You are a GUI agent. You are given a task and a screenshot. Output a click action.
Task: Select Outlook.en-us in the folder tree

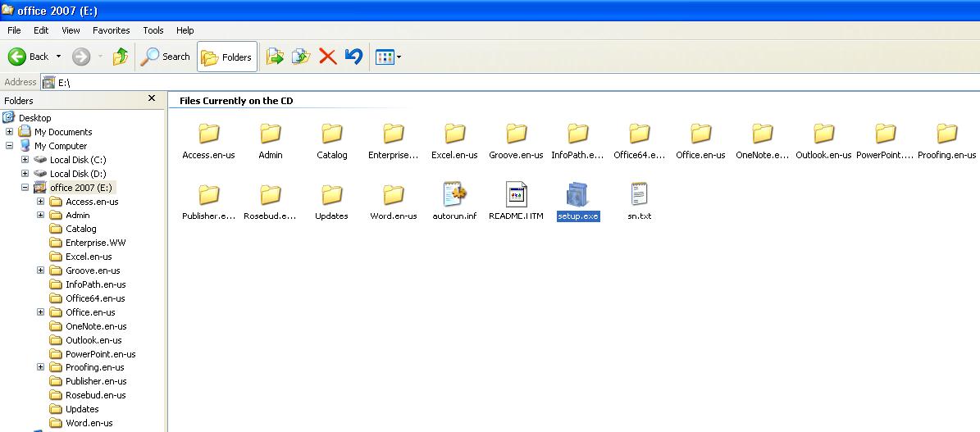tap(93, 340)
